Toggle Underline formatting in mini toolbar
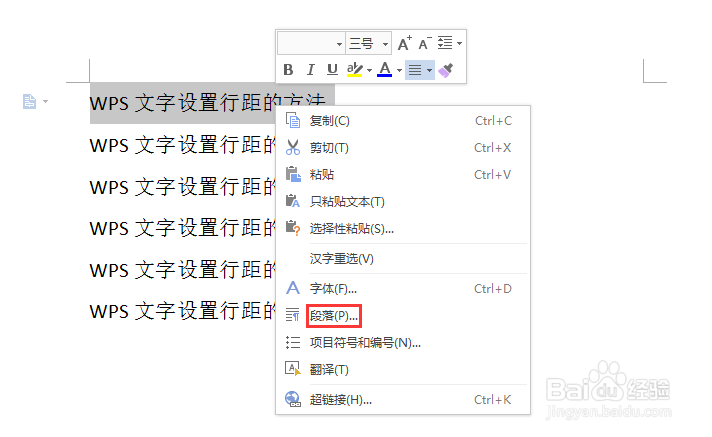This screenshot has height=437, width=712. click(x=332, y=70)
